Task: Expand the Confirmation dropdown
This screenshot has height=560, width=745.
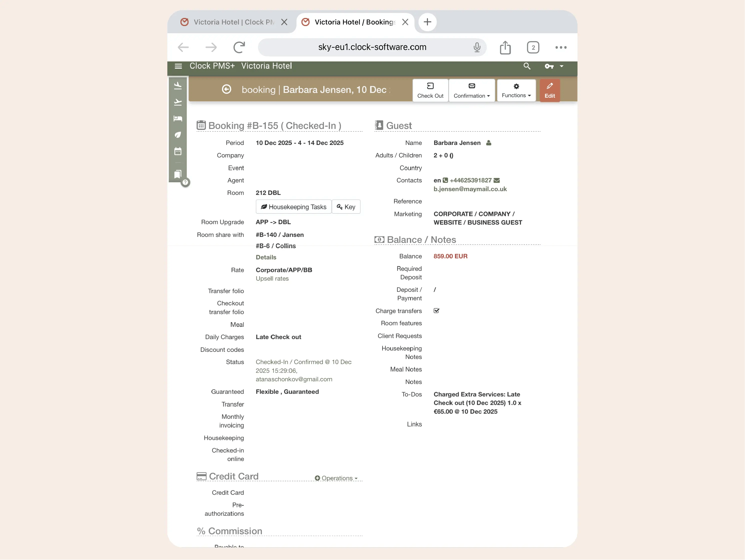Action: tap(471, 90)
